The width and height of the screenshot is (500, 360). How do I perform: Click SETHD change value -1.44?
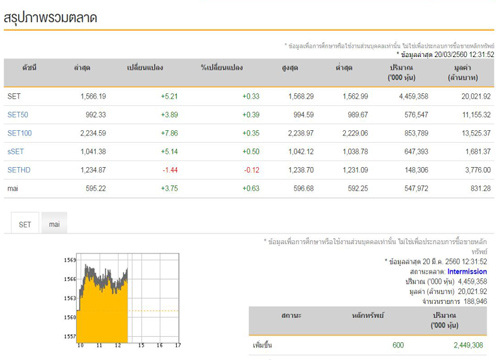pos(170,170)
